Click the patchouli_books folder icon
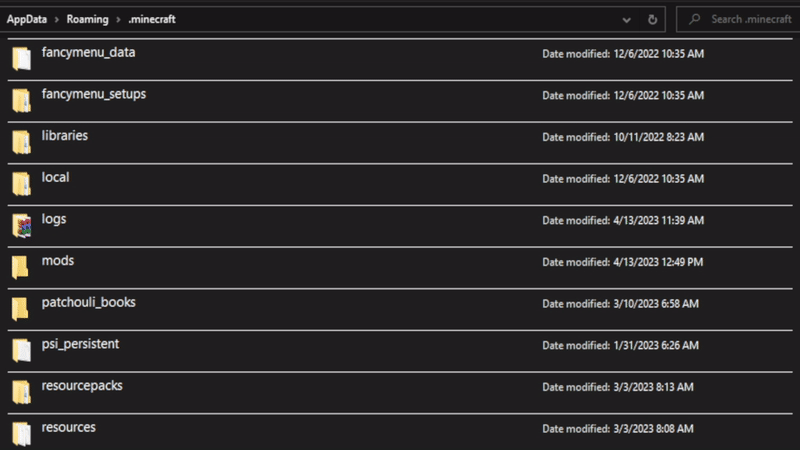Image resolution: width=800 pixels, height=450 pixels. point(21,309)
